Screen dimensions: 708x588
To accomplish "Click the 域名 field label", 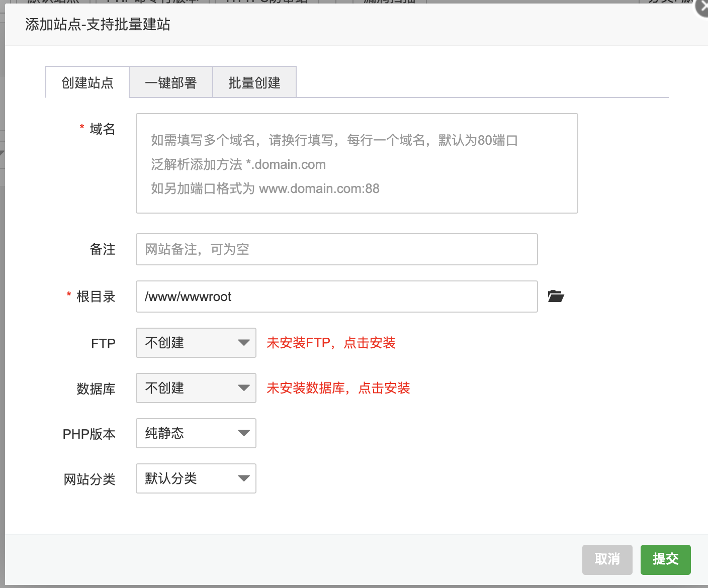I will coord(102,129).
